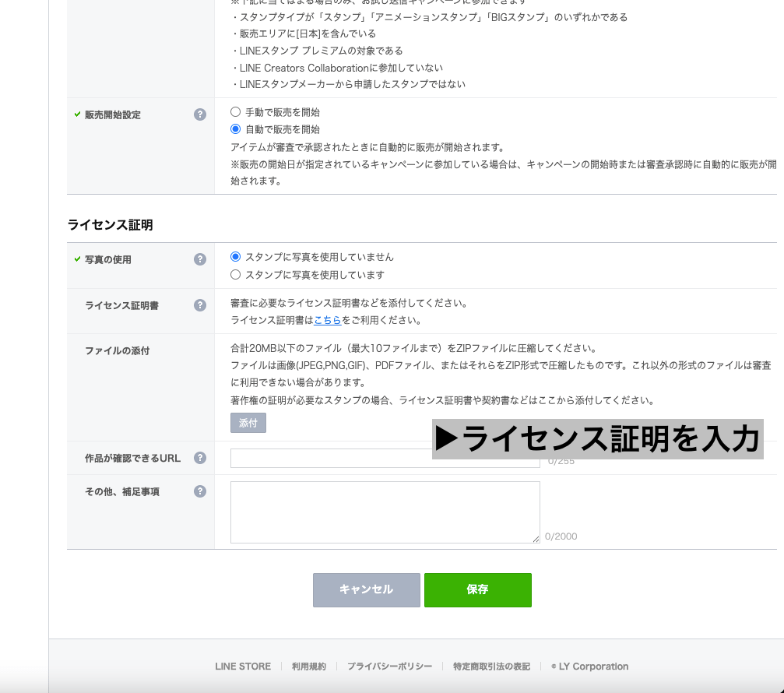Viewport: 784px width, 693px height.
Task: Open help icon for その他、補足事項
Action: click(x=200, y=491)
